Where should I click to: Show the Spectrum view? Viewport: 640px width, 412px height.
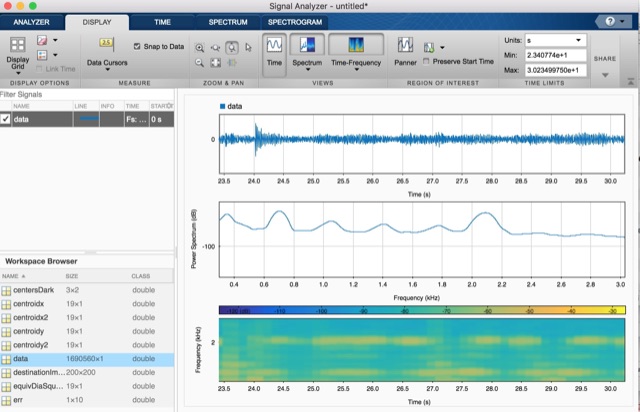[x=308, y=46]
